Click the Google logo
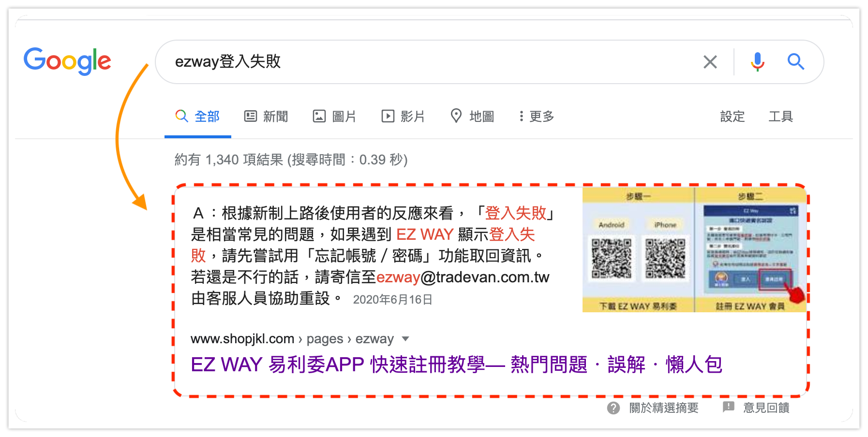 click(x=67, y=61)
